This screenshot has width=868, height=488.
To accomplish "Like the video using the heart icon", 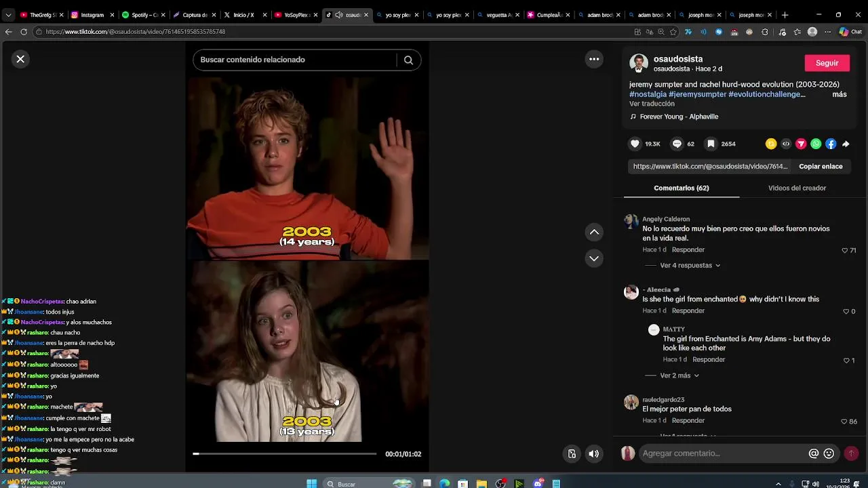I will tap(635, 144).
